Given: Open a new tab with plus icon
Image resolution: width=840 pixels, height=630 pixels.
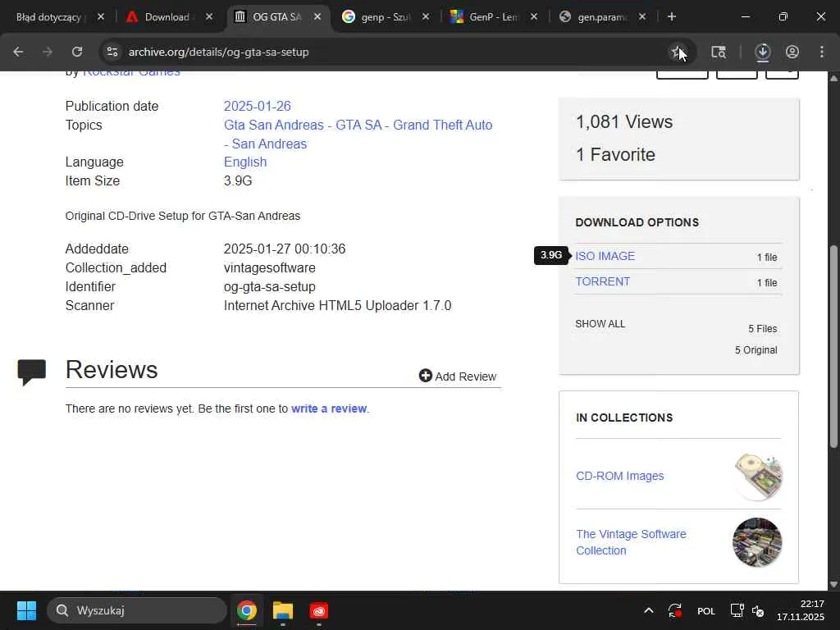Looking at the screenshot, I should [672, 17].
